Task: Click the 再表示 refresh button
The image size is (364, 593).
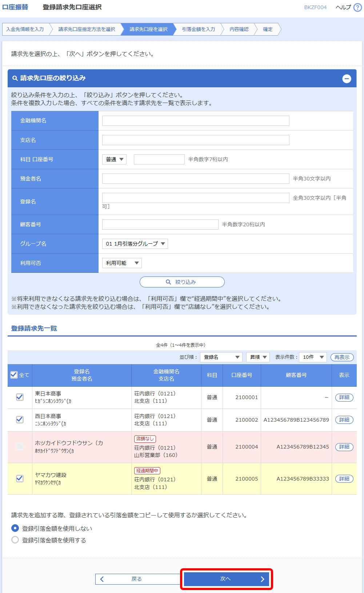Action: pos(342,357)
